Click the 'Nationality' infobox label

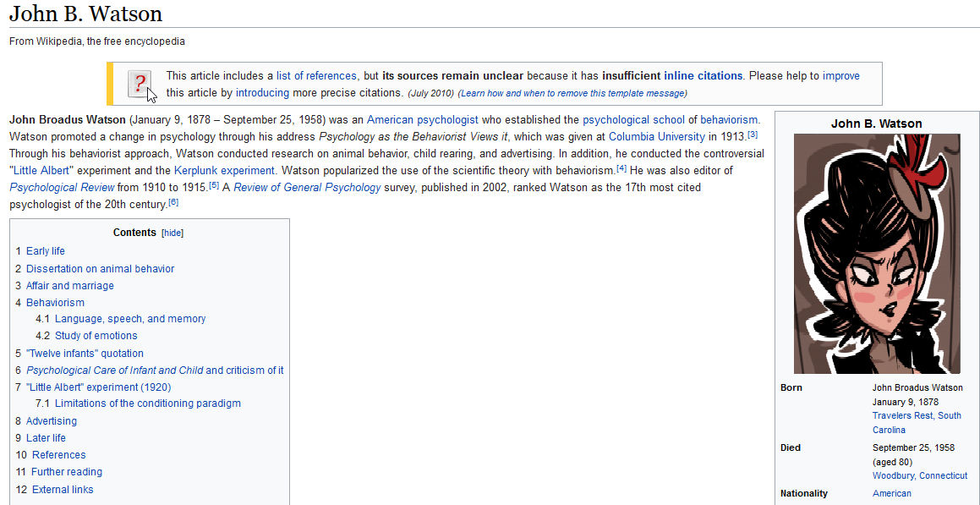pos(804,493)
